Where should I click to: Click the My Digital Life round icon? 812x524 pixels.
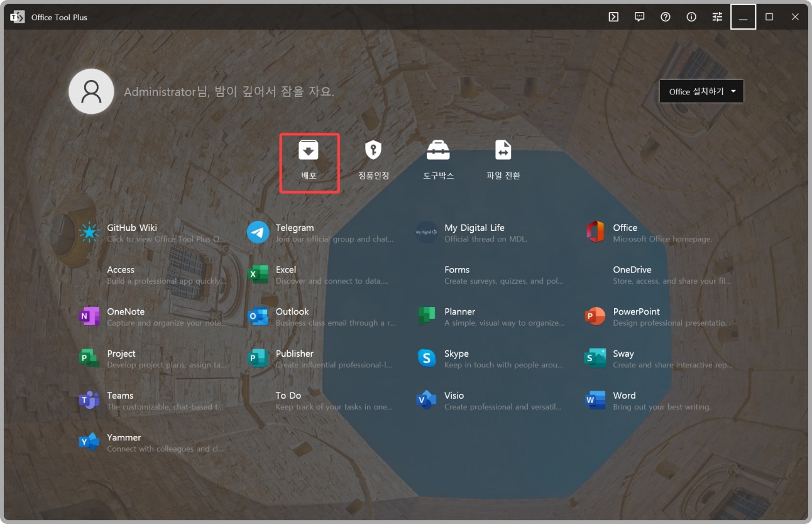[x=426, y=233]
